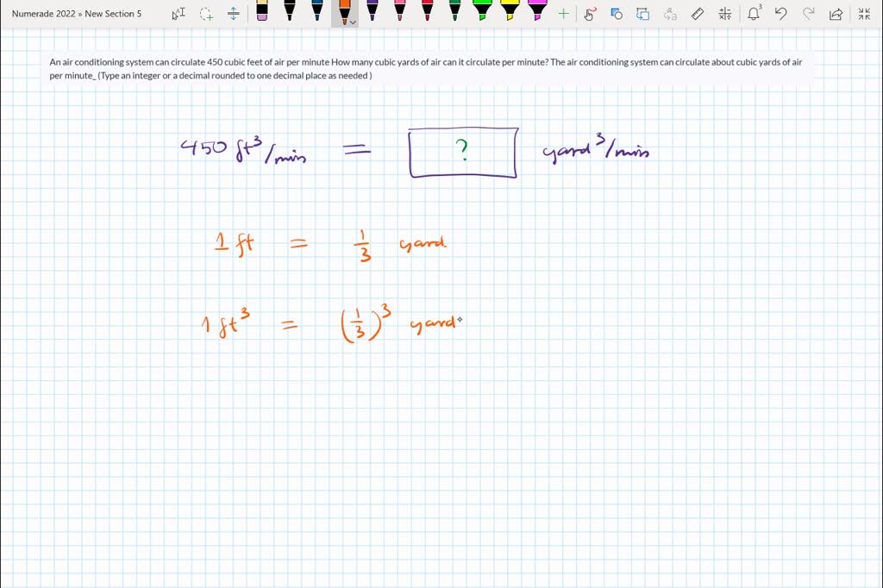This screenshot has height=588, width=883.
Task: Add a new pen with plus button
Action: [563, 14]
